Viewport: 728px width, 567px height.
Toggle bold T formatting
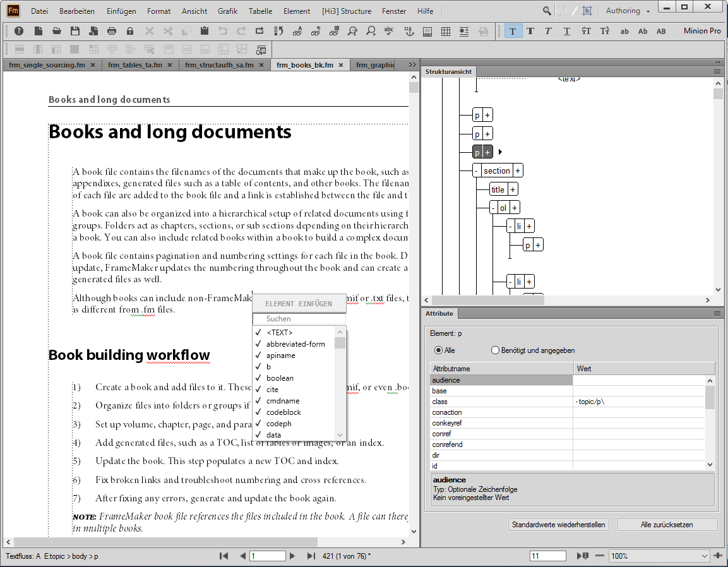pos(530,31)
